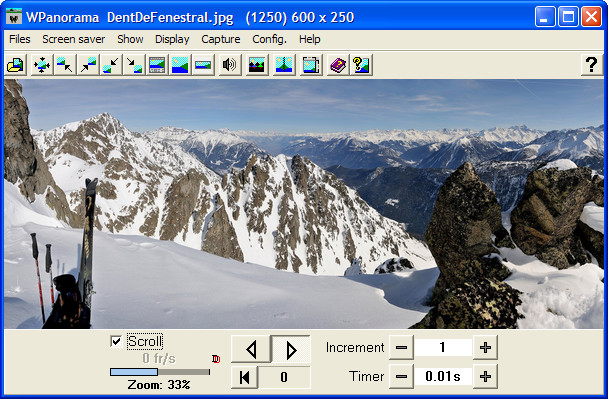The height and width of the screenshot is (399, 608).
Task: Click the icon with arrow pointing up-right
Action: click(x=88, y=64)
